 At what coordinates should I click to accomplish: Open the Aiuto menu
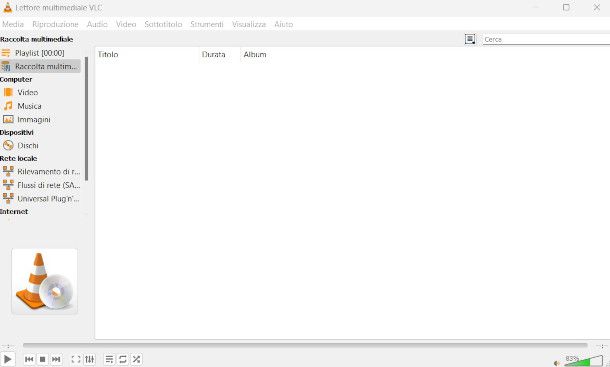click(284, 24)
